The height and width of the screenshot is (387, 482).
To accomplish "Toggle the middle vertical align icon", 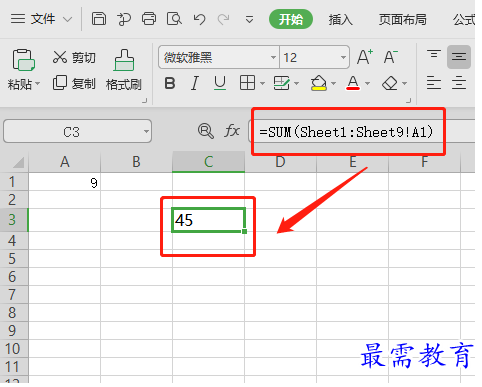I will (x=459, y=57).
